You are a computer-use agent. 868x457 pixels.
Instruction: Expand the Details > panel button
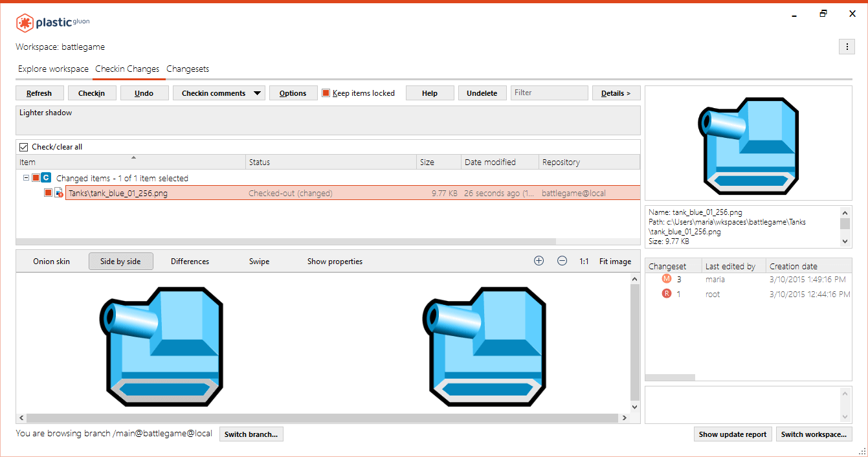pyautogui.click(x=616, y=93)
